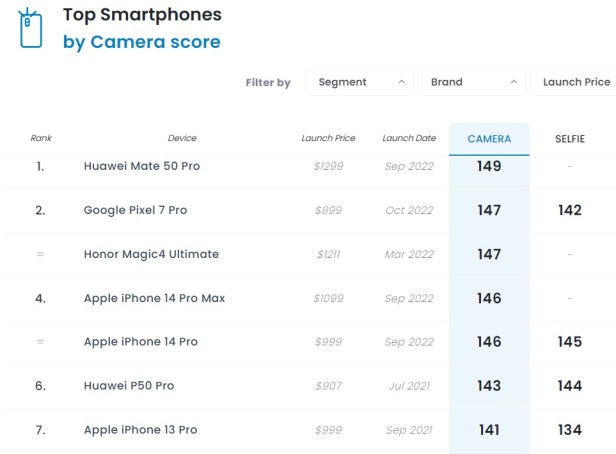Image resolution: width=616 pixels, height=454 pixels.
Task: Open the Apple iPhone 13 Pro entry
Action: pyautogui.click(x=140, y=430)
